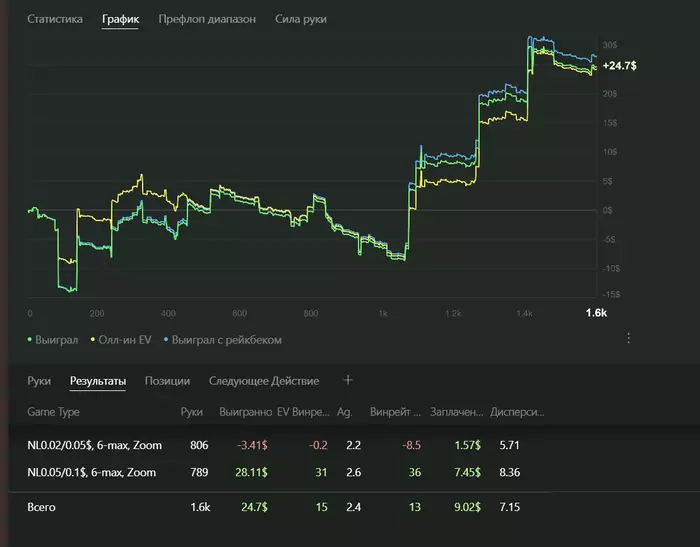Open the Позиции tab

tap(167, 381)
